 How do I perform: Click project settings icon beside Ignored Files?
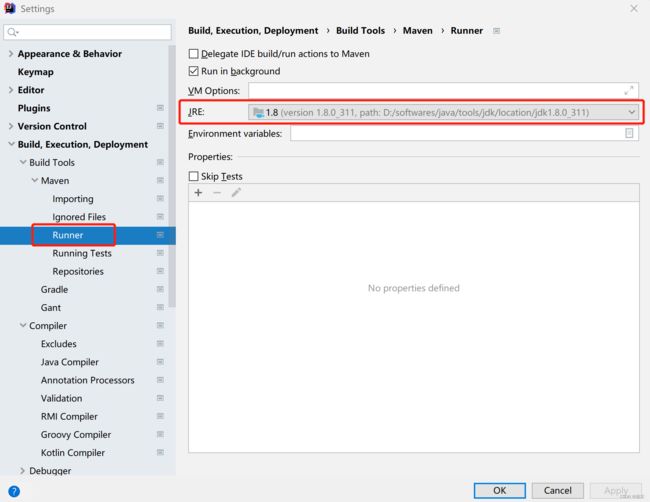(160, 216)
